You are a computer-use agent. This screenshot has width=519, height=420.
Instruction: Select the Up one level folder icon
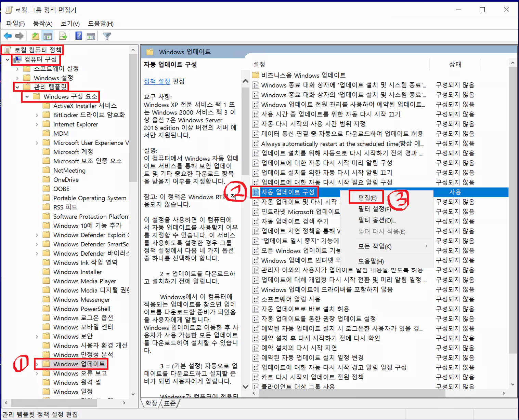pos(35,36)
